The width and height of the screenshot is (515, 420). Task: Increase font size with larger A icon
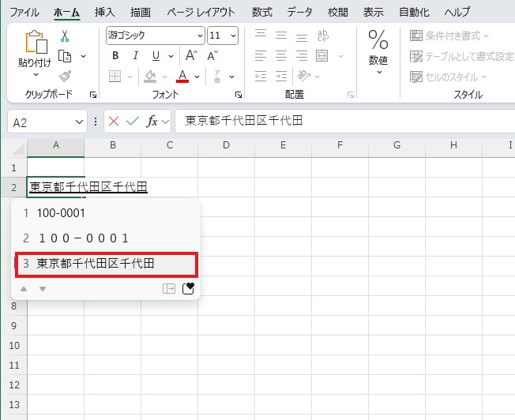(x=191, y=55)
